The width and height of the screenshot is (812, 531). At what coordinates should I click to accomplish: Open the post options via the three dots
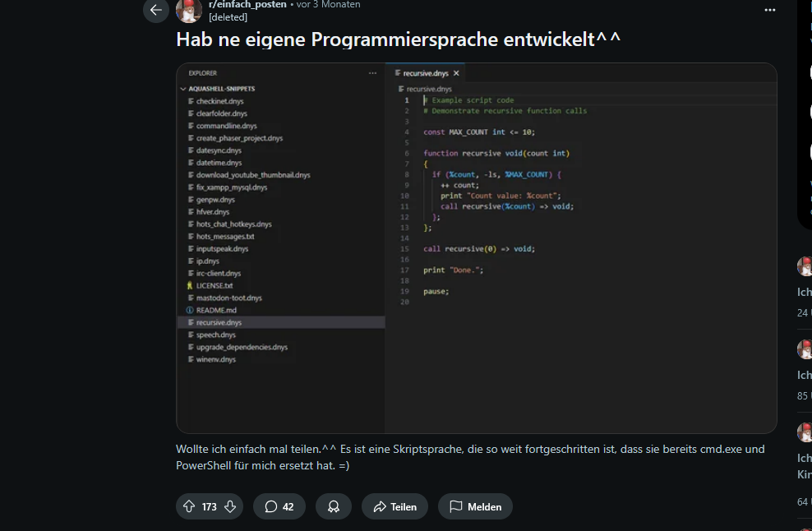pyautogui.click(x=770, y=10)
